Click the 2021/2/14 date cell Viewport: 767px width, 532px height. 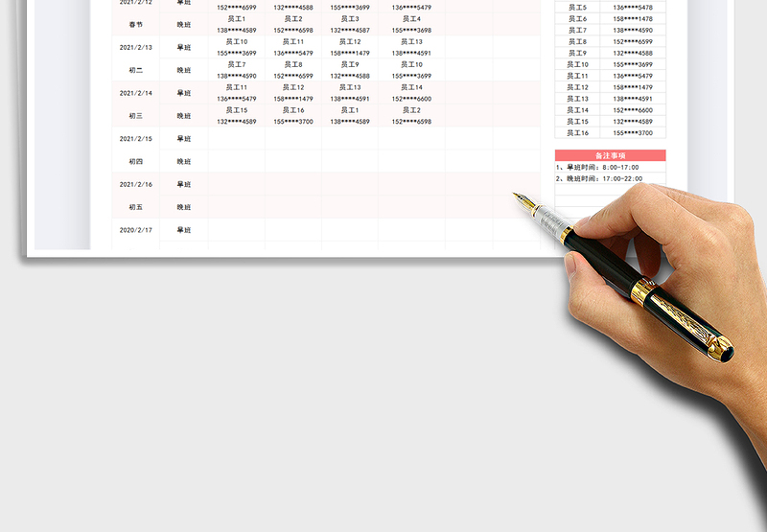(x=135, y=93)
